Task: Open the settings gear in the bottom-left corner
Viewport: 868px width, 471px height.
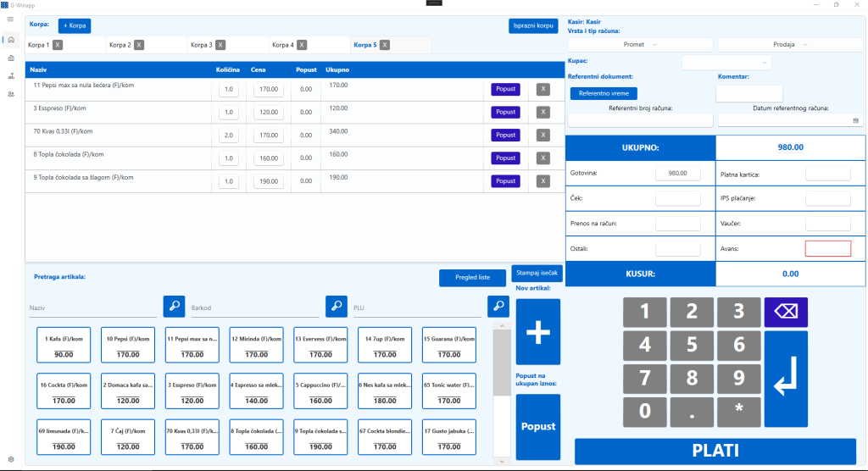Action: (10, 458)
